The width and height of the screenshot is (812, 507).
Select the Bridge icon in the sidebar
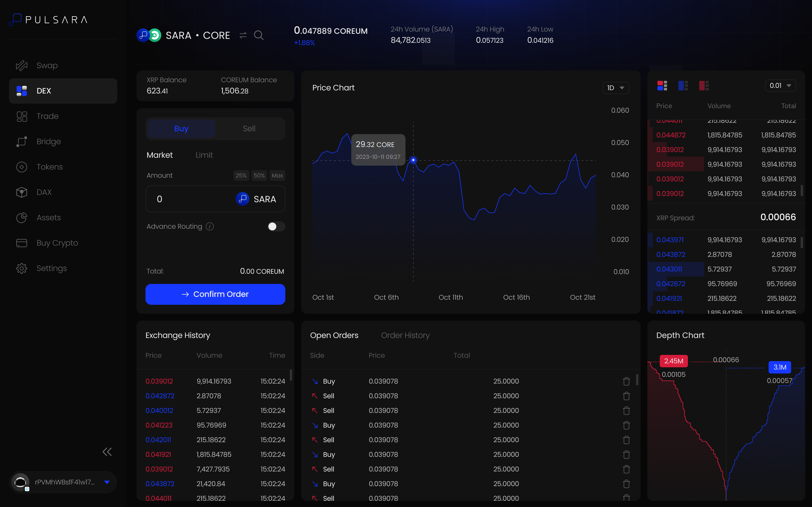(x=21, y=141)
